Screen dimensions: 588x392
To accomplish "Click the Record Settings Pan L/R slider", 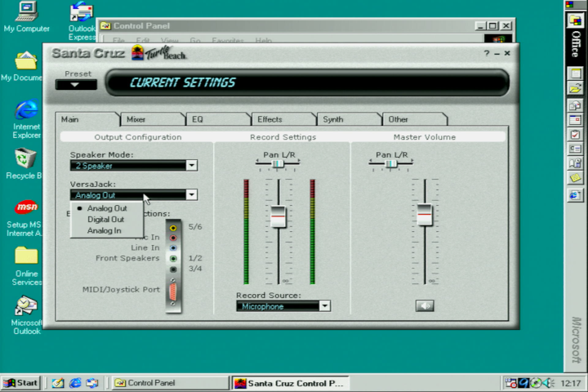I will [278, 163].
